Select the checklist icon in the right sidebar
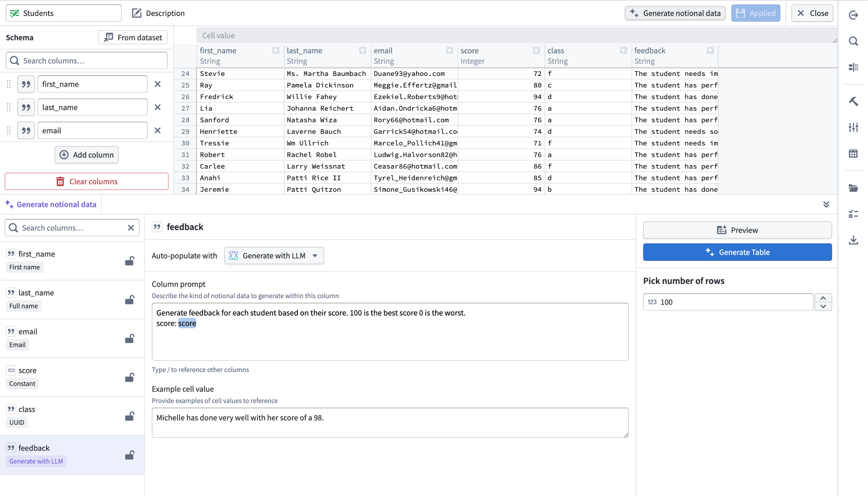The image size is (868, 496). (x=854, y=213)
